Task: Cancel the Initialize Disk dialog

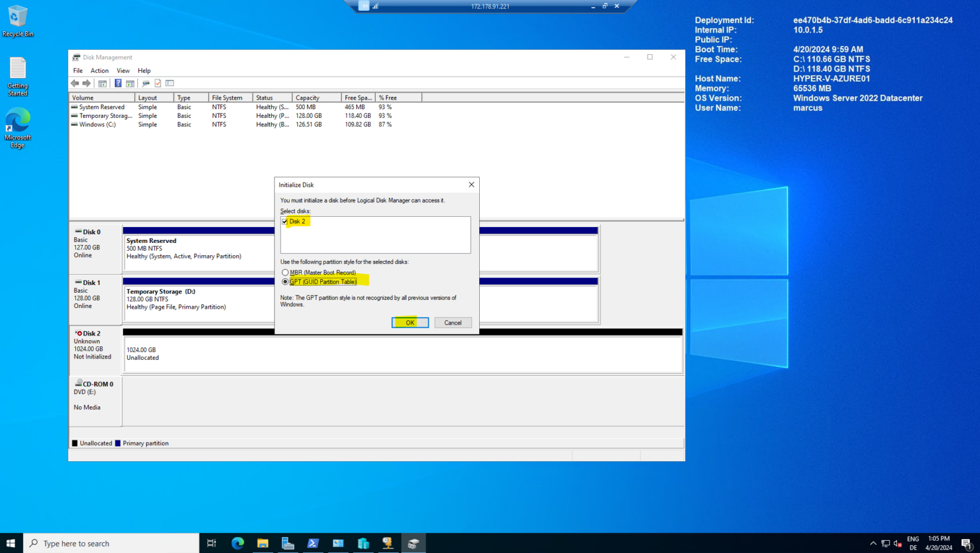Action: pos(453,322)
